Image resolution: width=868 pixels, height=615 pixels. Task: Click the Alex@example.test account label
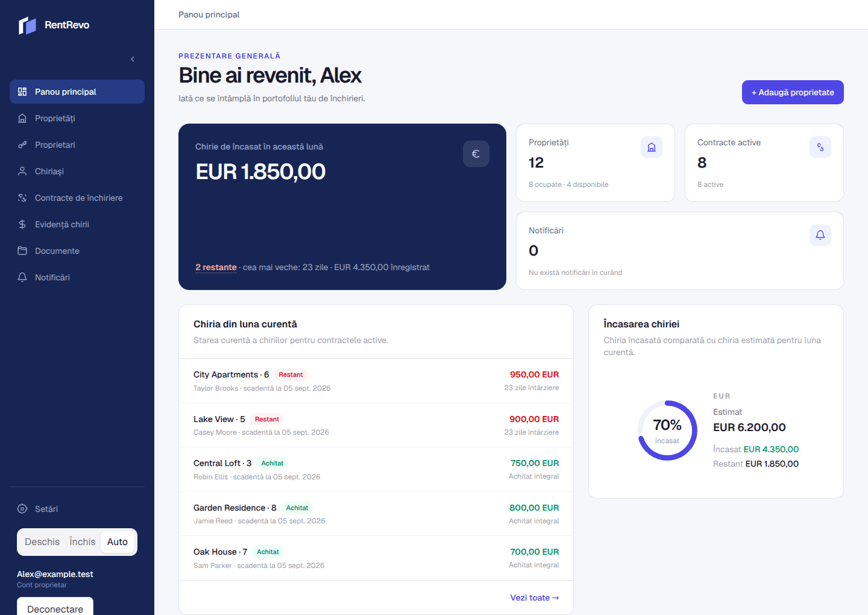[x=55, y=574]
